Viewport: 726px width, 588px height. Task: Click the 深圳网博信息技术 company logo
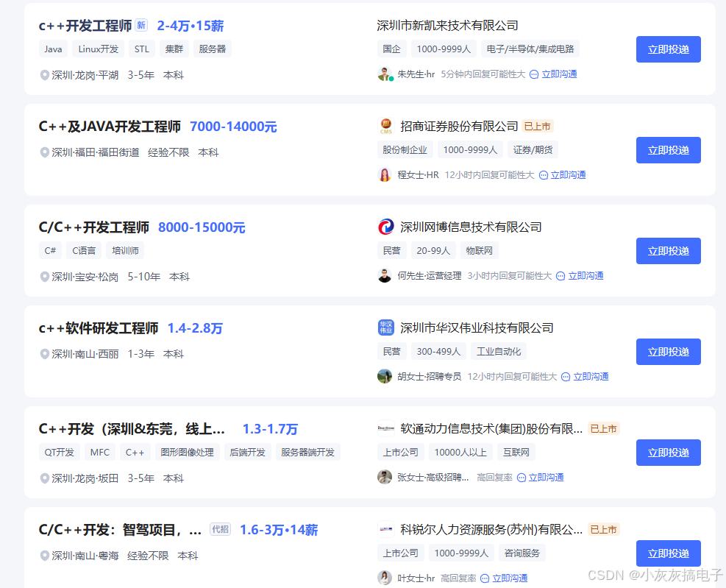coord(385,227)
